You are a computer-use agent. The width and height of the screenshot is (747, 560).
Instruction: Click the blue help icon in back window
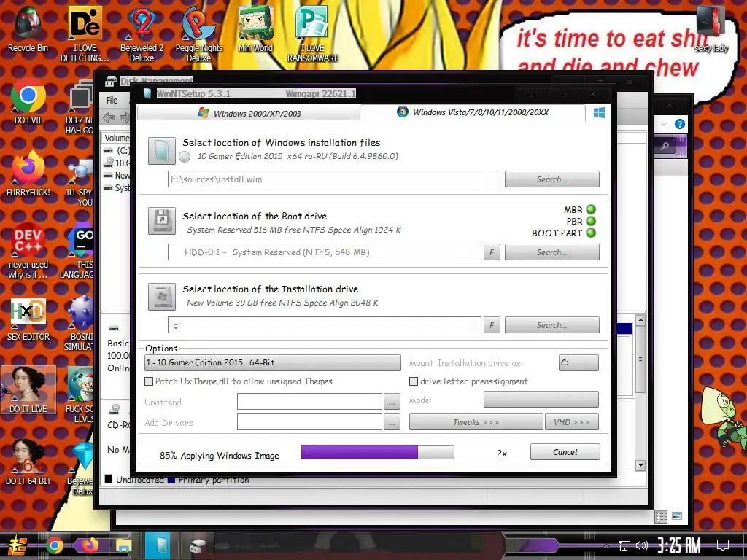[680, 124]
